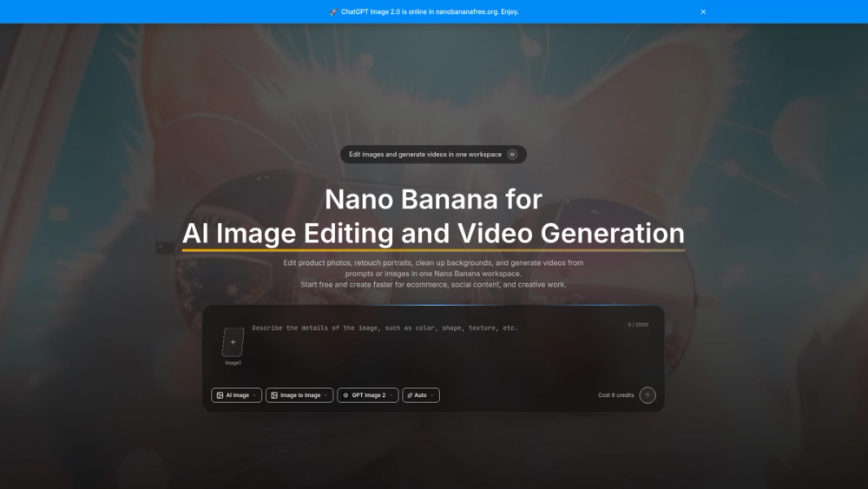Open the GPT Image 2 model dropdown
Image resolution: width=868 pixels, height=489 pixels.
click(367, 395)
